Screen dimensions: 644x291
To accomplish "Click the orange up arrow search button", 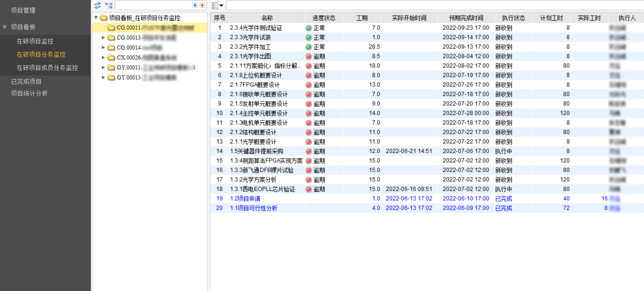I will click(x=202, y=5).
